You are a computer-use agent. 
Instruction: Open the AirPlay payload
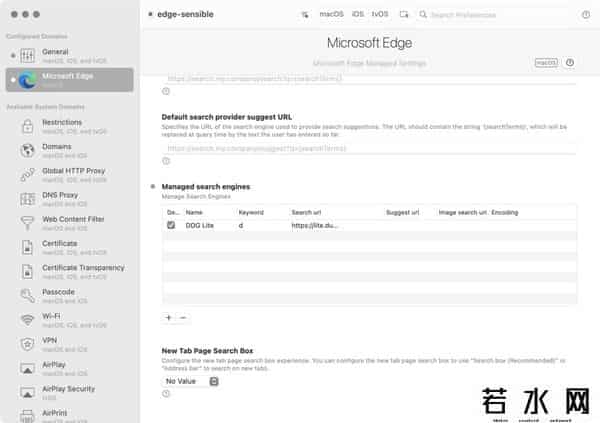pos(70,369)
